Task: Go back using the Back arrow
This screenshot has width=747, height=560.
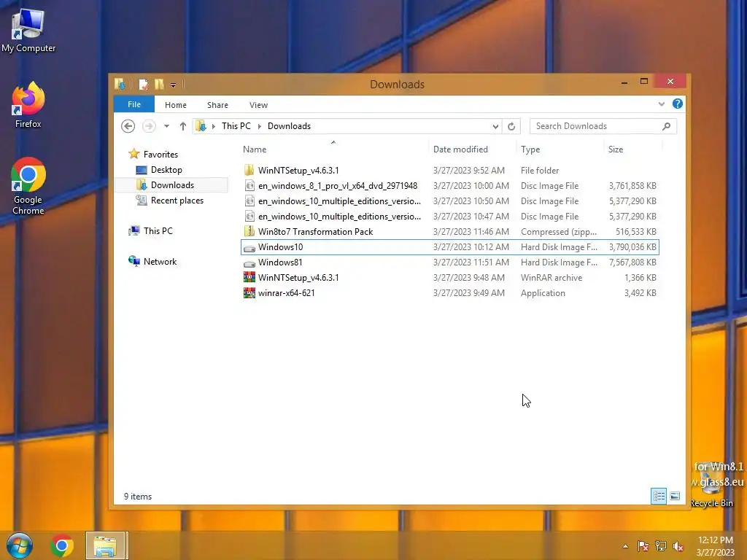Action: click(x=128, y=126)
